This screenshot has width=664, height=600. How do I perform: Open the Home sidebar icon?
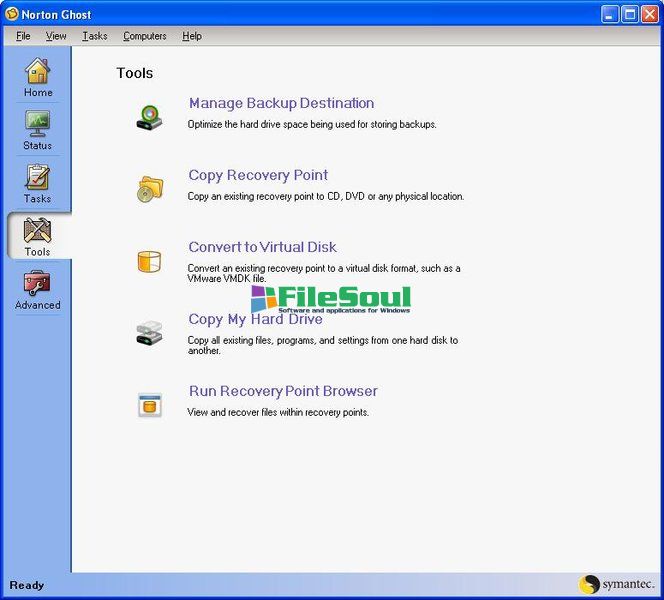[37, 72]
